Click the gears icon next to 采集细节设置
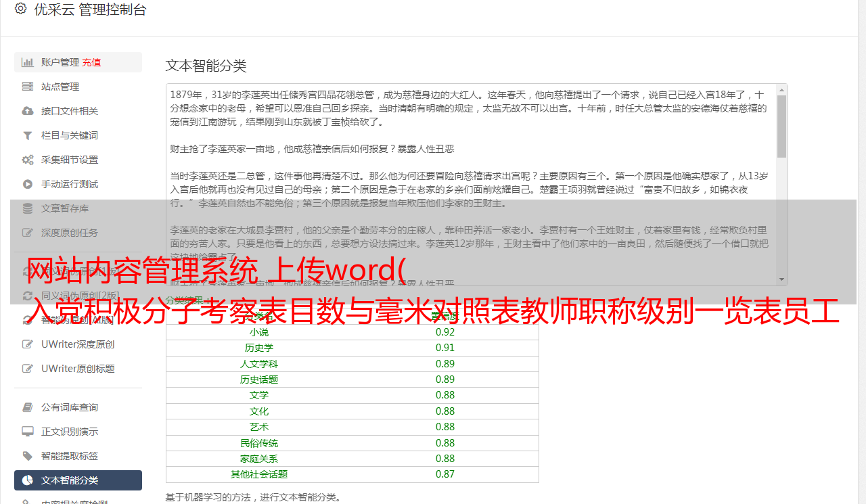 coord(28,160)
